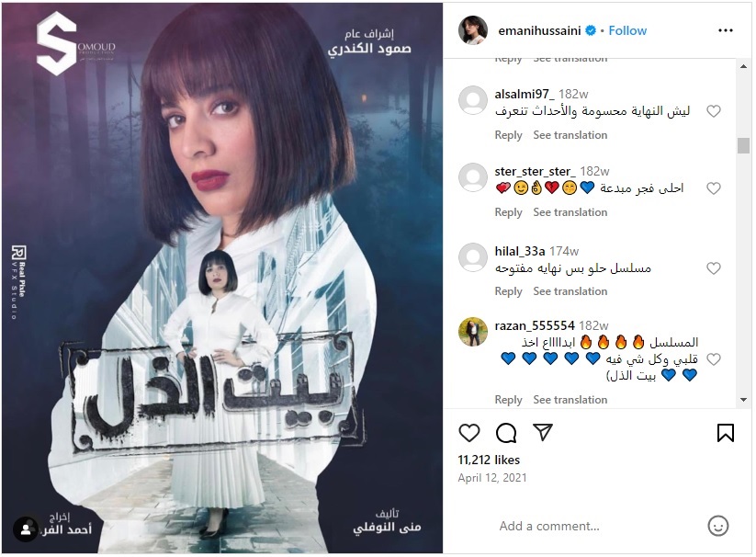This screenshot has width=756, height=557.
Task: See translation of alsalmi97_ comment
Action: (x=570, y=135)
